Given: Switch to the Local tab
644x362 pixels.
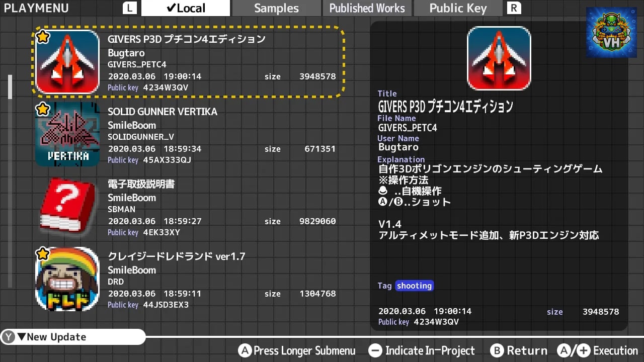Looking at the screenshot, I should (x=186, y=8).
